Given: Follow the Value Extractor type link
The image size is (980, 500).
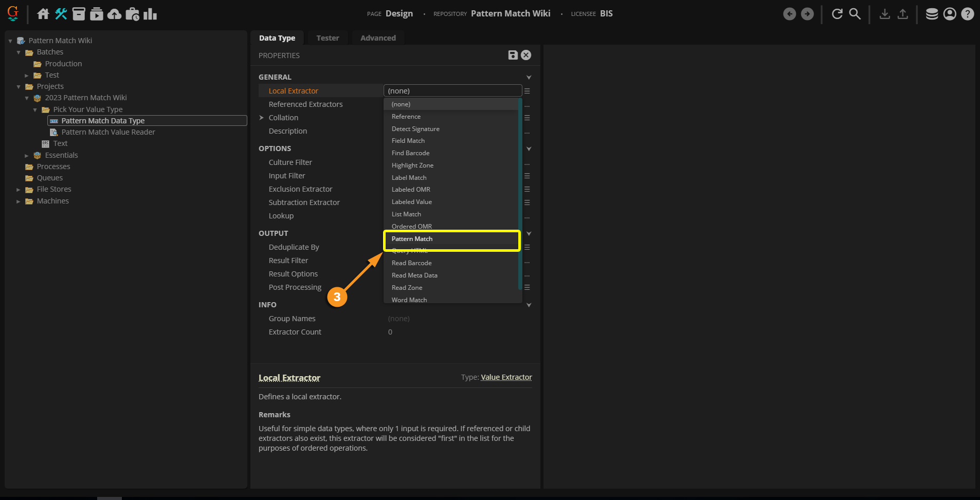Looking at the screenshot, I should tap(506, 377).
